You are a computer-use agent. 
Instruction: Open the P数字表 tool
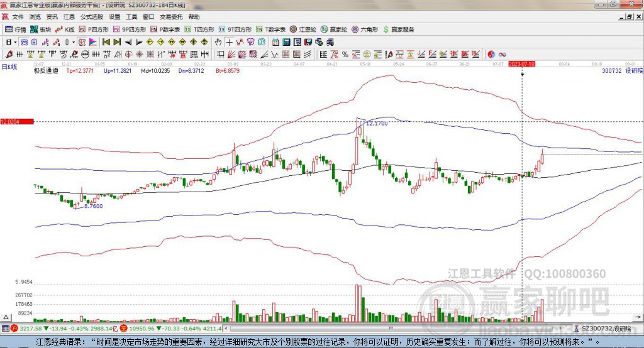(165, 30)
